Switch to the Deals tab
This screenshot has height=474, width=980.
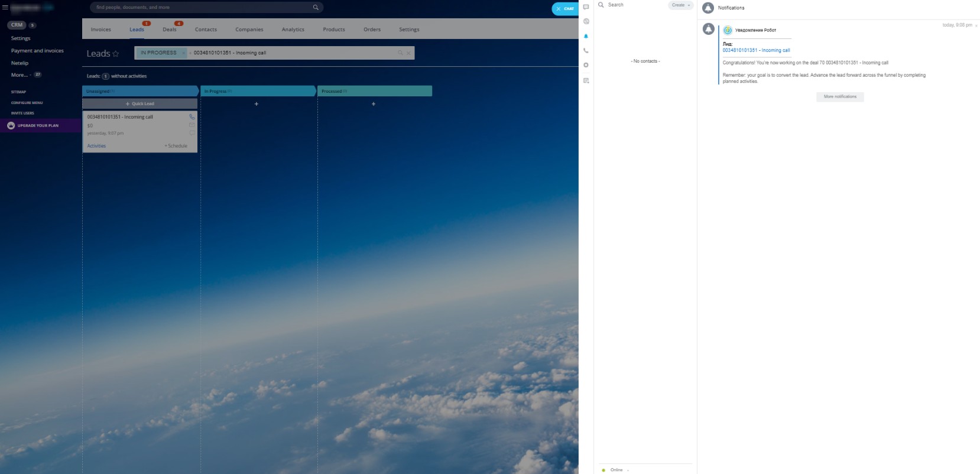(170, 30)
